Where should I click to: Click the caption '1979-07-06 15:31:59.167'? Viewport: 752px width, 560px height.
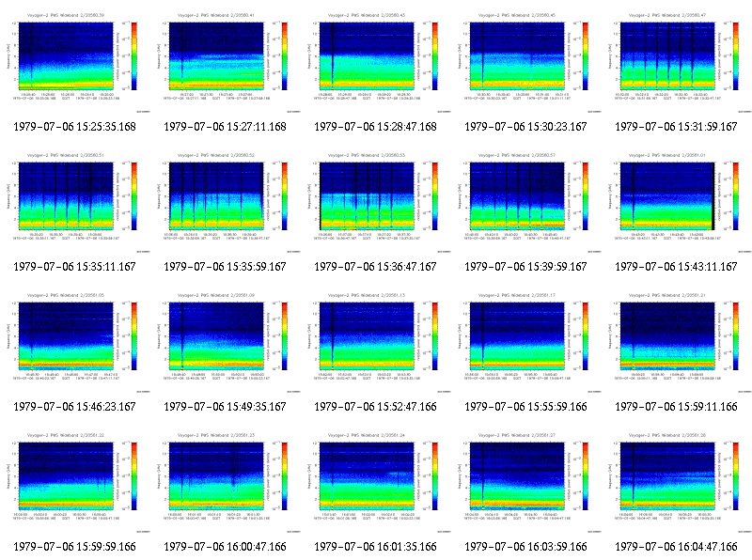click(x=676, y=127)
